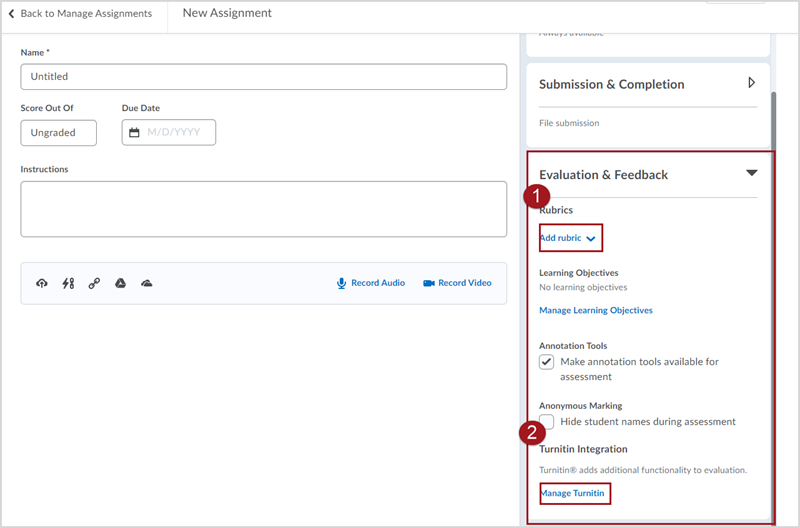Click the Record Audio label
800x528 pixels.
coord(378,283)
